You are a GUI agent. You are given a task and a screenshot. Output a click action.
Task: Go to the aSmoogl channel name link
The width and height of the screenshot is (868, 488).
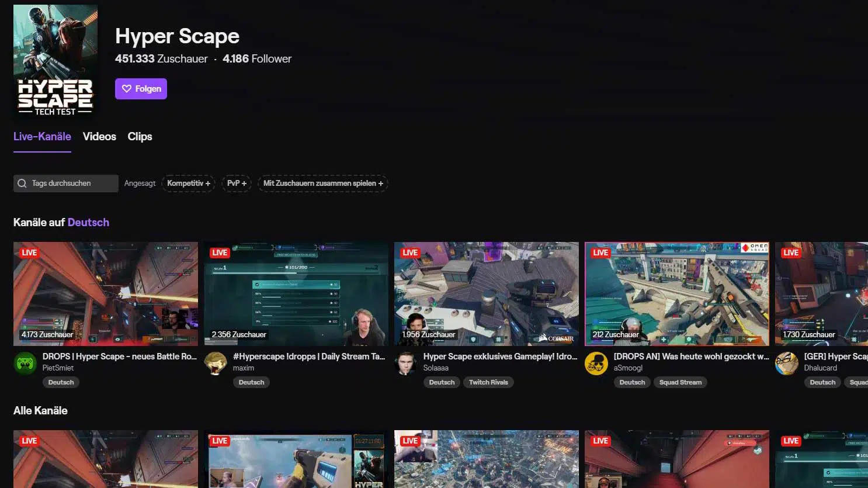(x=628, y=368)
